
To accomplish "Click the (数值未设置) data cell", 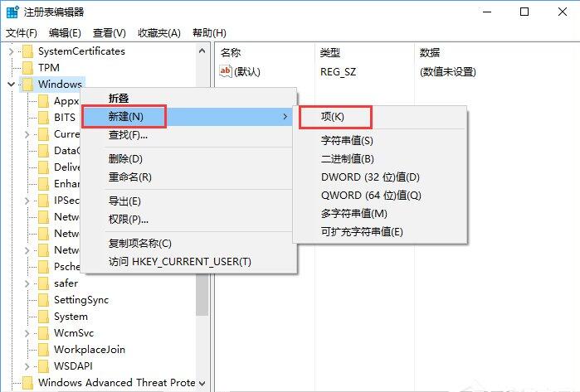I will (x=447, y=71).
